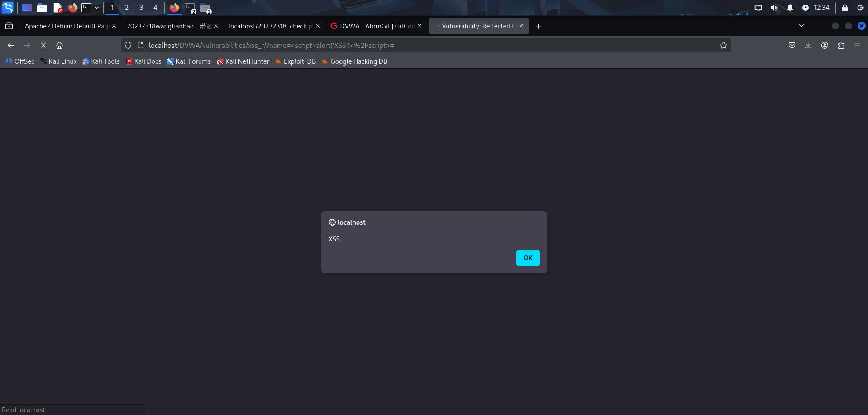Image resolution: width=868 pixels, height=415 pixels.
Task: Open the Kali Linux bookmark
Action: pyautogui.click(x=58, y=61)
